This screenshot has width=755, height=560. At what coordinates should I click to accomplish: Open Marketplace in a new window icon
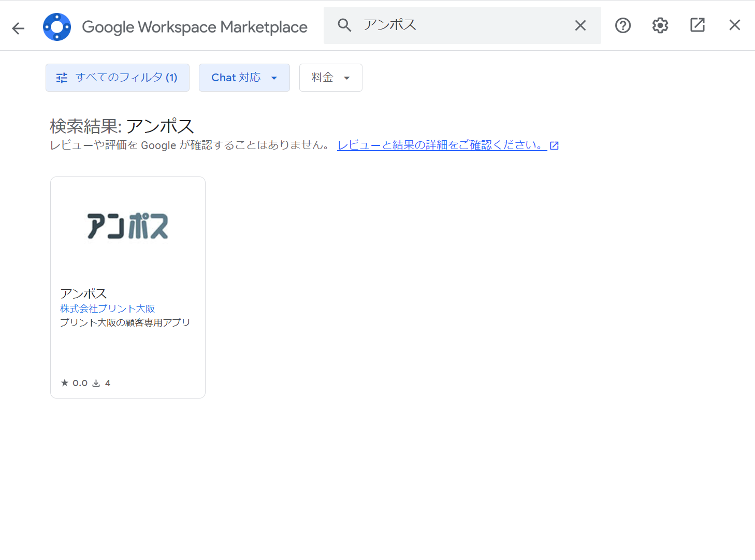pyautogui.click(x=698, y=25)
